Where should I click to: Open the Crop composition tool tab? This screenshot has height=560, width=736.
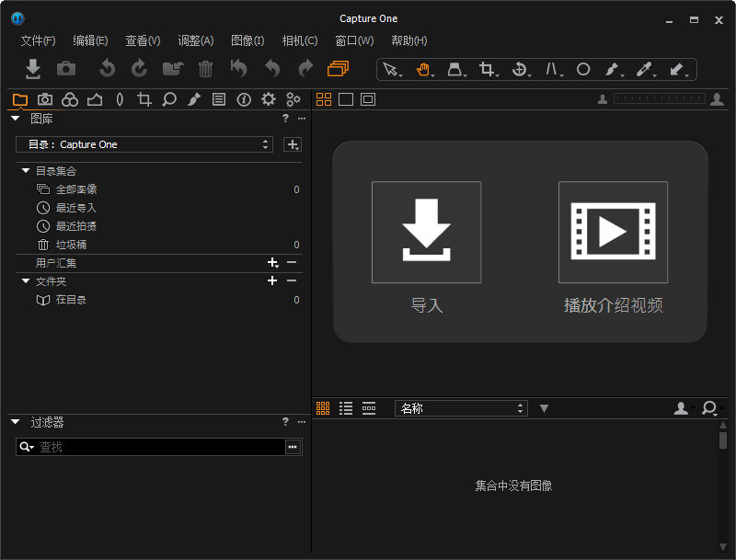tap(144, 99)
